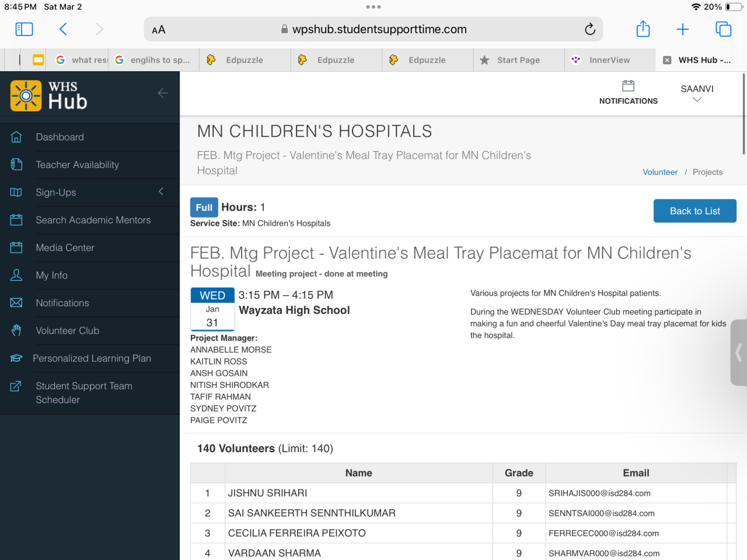Collapse sidebar with left arrow icon

click(163, 93)
